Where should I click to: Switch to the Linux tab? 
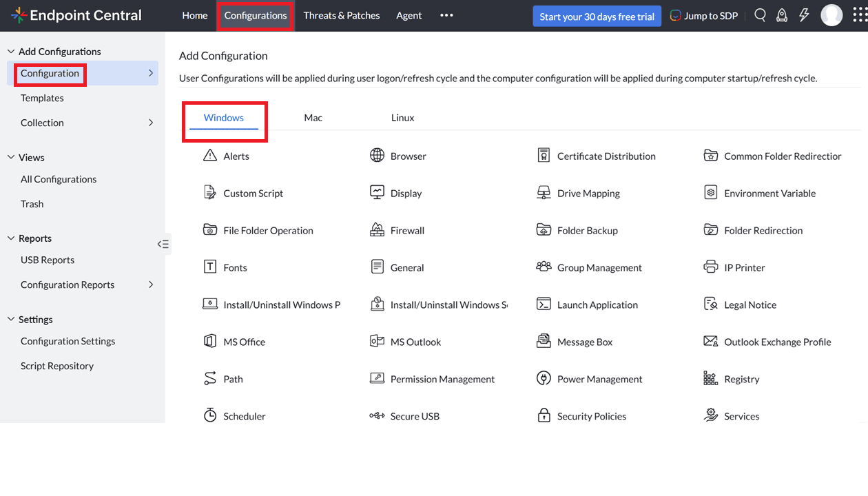click(403, 118)
